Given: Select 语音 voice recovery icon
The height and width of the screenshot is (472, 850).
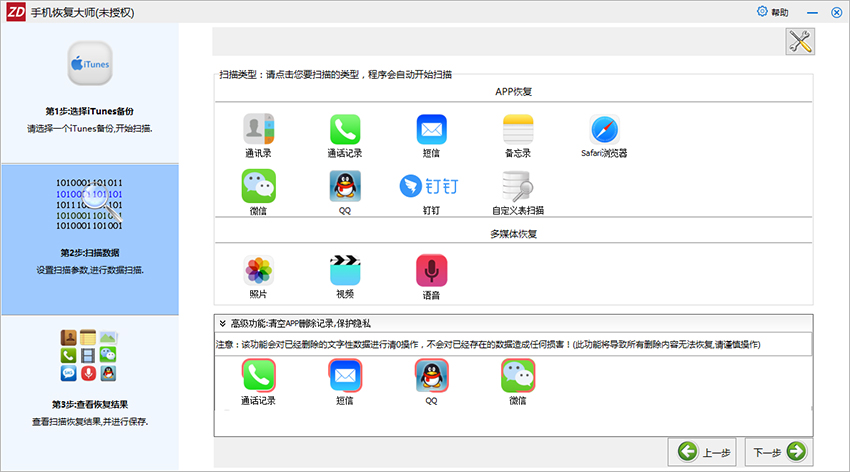Looking at the screenshot, I should coord(432,270).
